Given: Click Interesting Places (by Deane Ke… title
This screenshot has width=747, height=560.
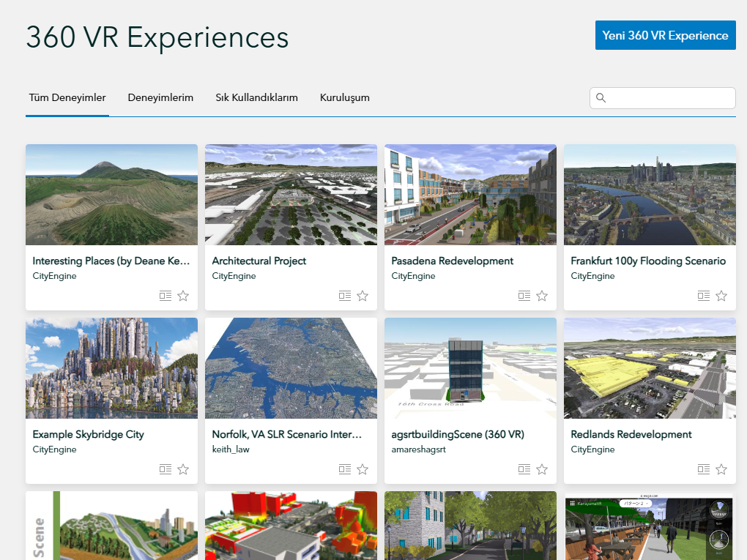Looking at the screenshot, I should (x=111, y=261).
